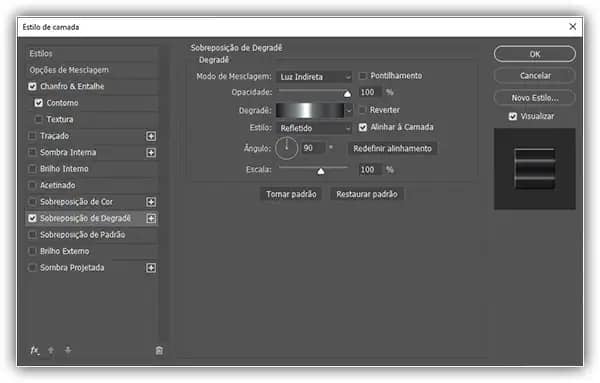Move effect up with arrow icon
Screen dimensions: 600x383
coord(51,350)
